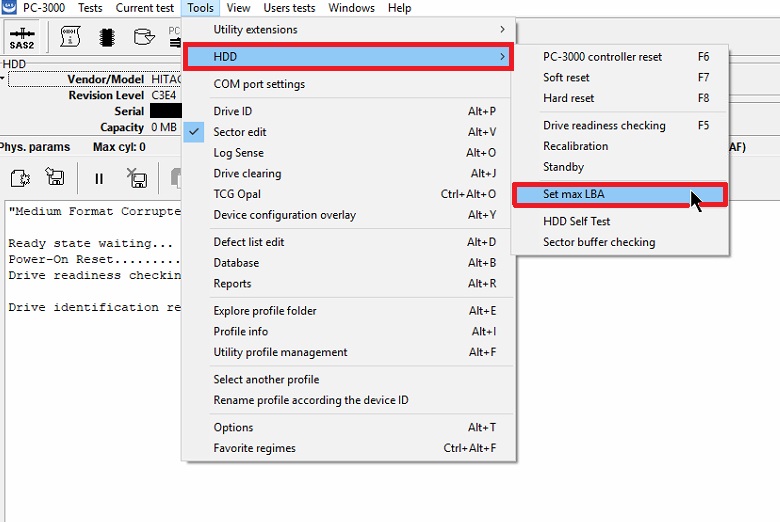The width and height of the screenshot is (780, 522).
Task: Open the View menu
Action: [x=238, y=8]
